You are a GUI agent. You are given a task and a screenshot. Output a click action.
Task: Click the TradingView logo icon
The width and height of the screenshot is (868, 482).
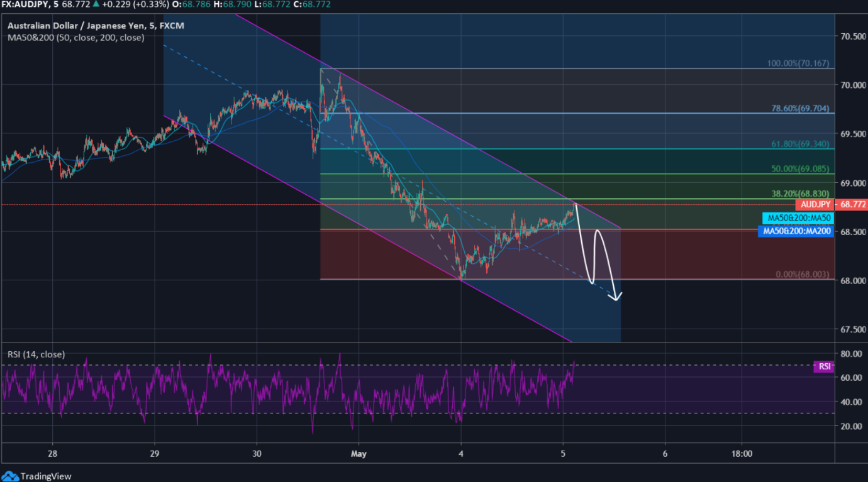(x=10, y=476)
